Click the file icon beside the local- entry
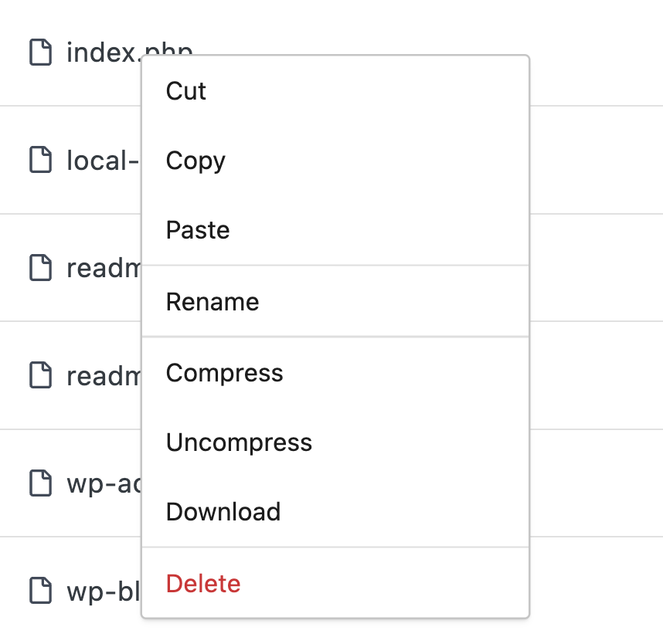The height and width of the screenshot is (644, 663). coord(41,160)
